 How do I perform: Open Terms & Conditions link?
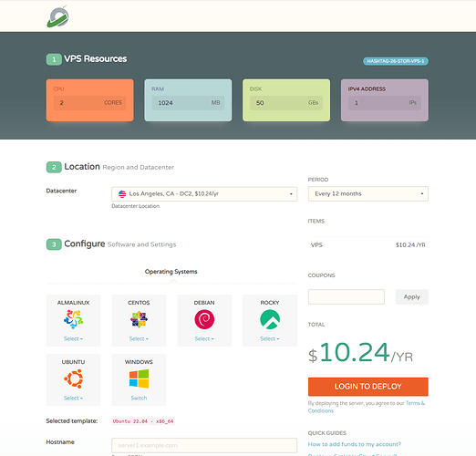click(x=367, y=407)
